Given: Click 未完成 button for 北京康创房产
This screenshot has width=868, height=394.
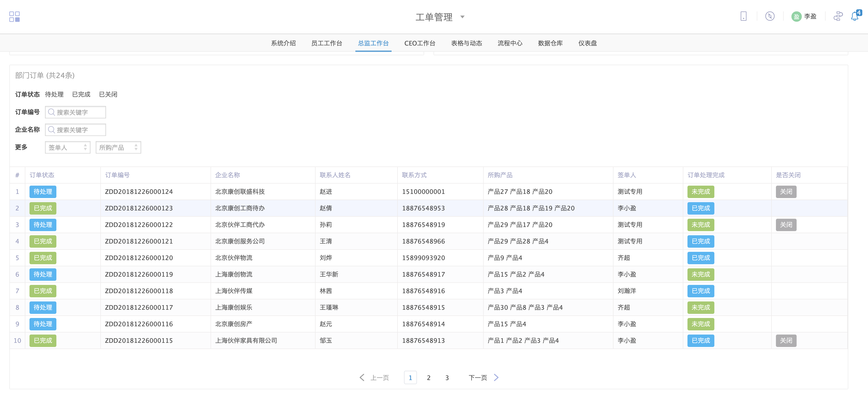Looking at the screenshot, I should point(701,324).
